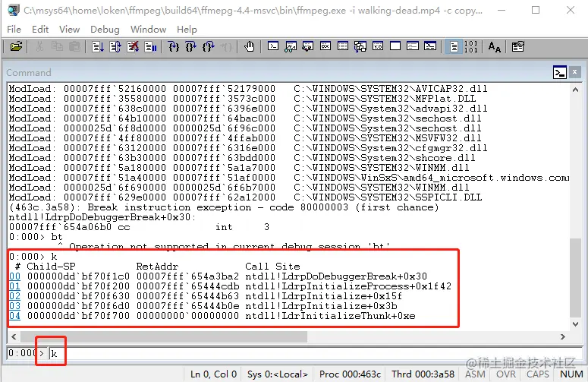Open Processes and Threads window icon
The image size is (588, 382).
click(x=413, y=46)
